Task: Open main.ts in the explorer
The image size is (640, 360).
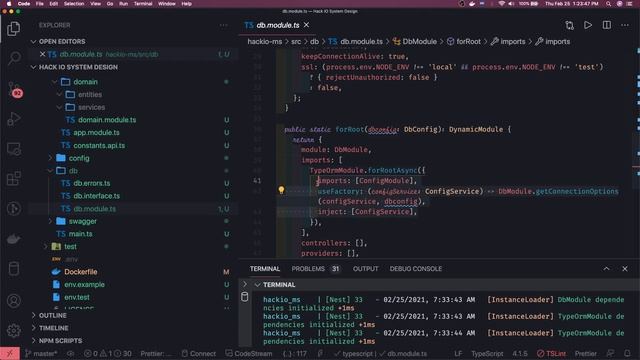Action: click(x=80, y=234)
